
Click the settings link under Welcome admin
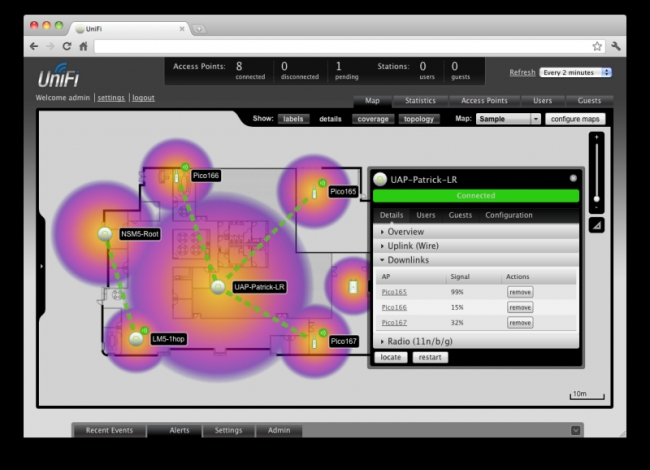111,98
